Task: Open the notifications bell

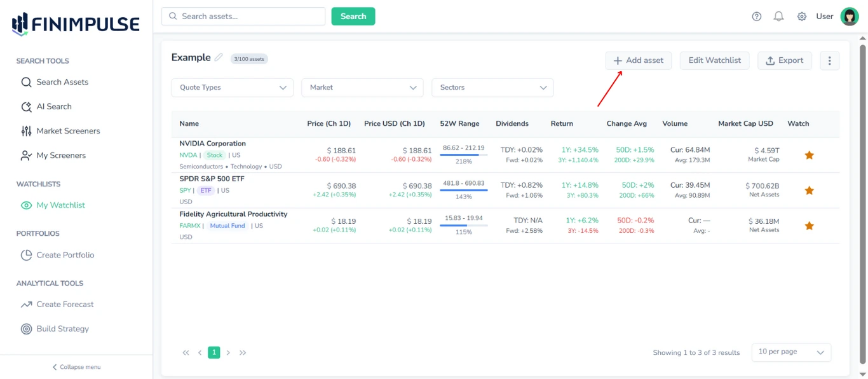Action: coord(778,16)
